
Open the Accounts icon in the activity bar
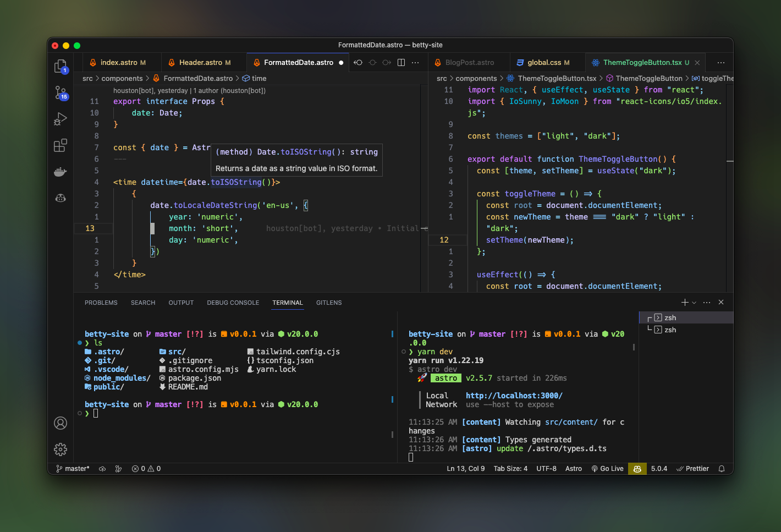[61, 423]
